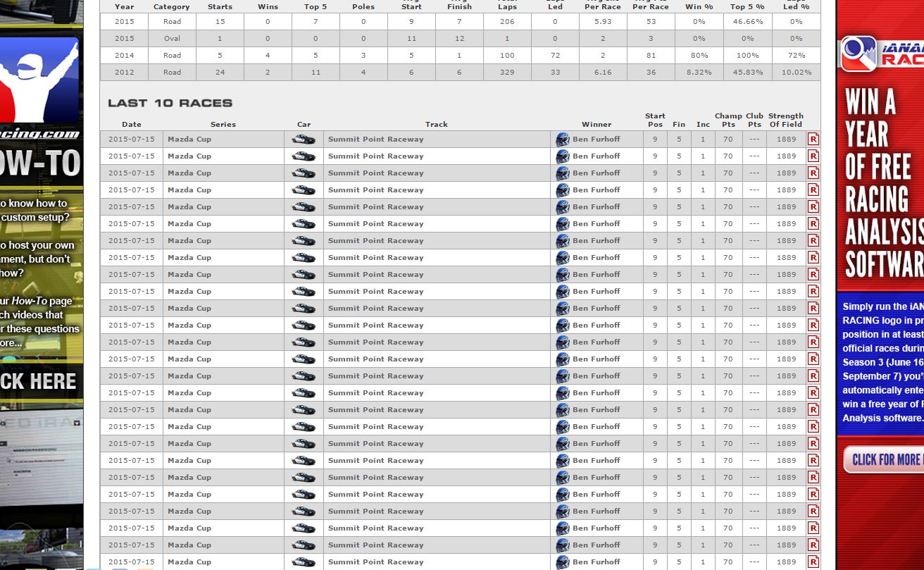Open race results icon in first race row
924x570 pixels.
click(813, 139)
